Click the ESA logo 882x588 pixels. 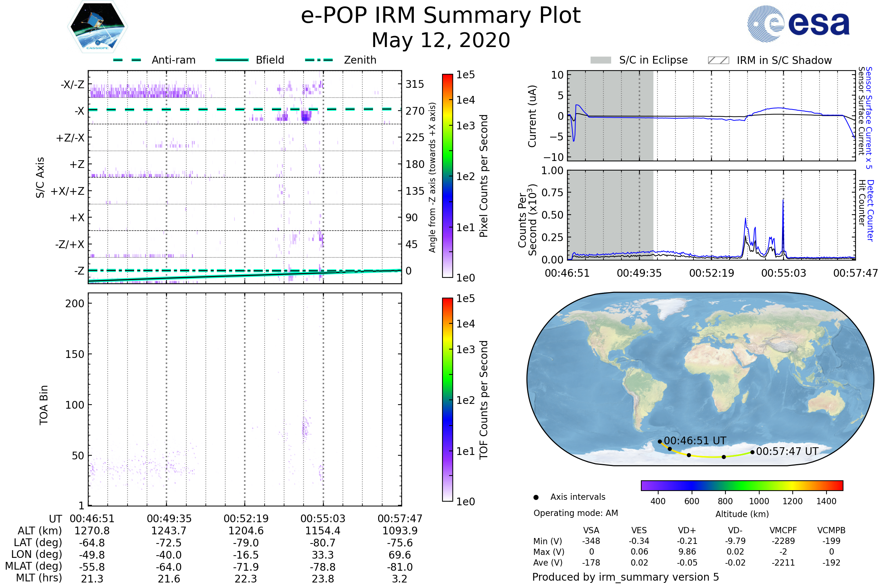pos(798,24)
